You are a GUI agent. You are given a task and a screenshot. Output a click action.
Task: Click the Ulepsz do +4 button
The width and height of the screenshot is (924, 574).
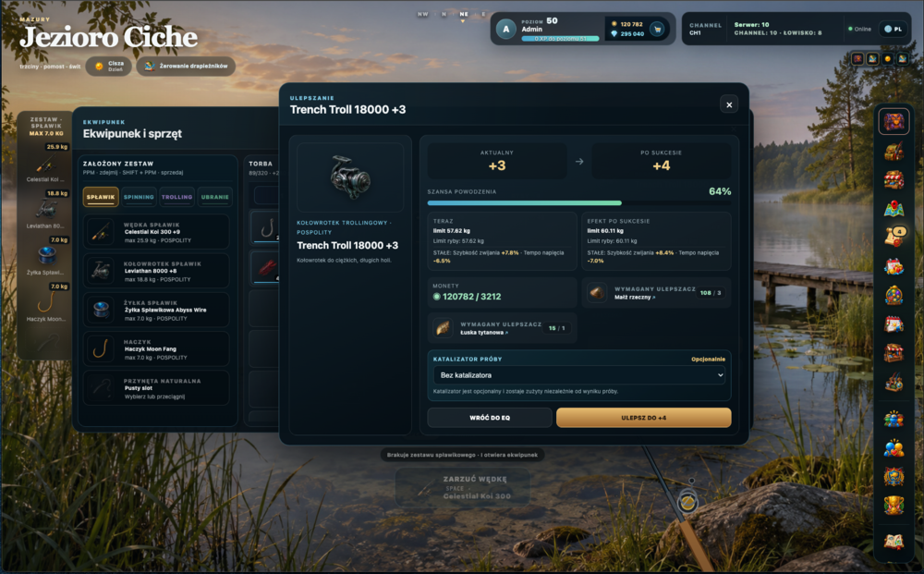(x=643, y=418)
